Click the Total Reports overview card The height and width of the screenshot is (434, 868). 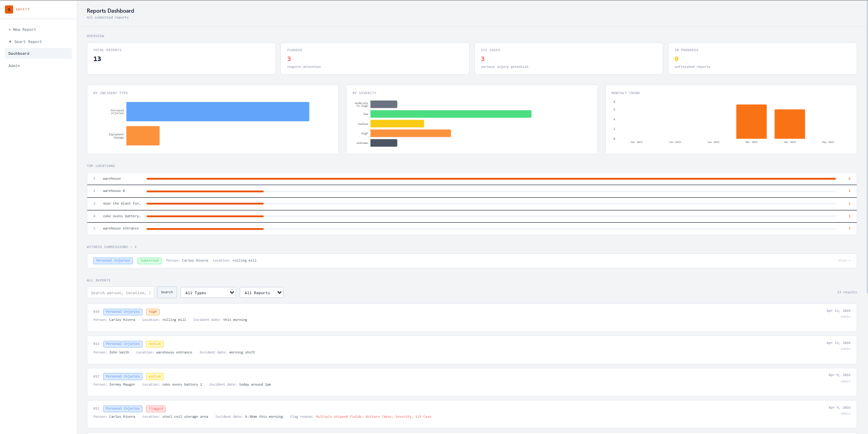point(181,58)
